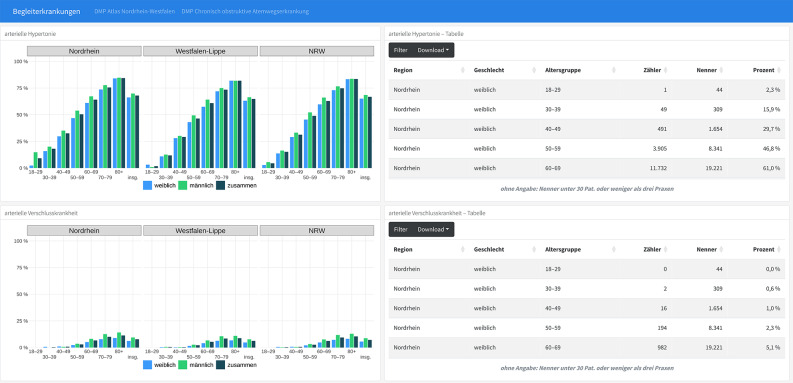
Task: Select NRW facet header in Hypertonie chart
Action: click(317, 51)
